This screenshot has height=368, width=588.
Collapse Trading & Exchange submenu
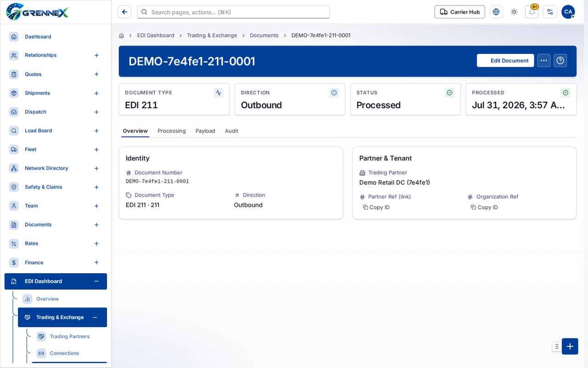point(95,317)
